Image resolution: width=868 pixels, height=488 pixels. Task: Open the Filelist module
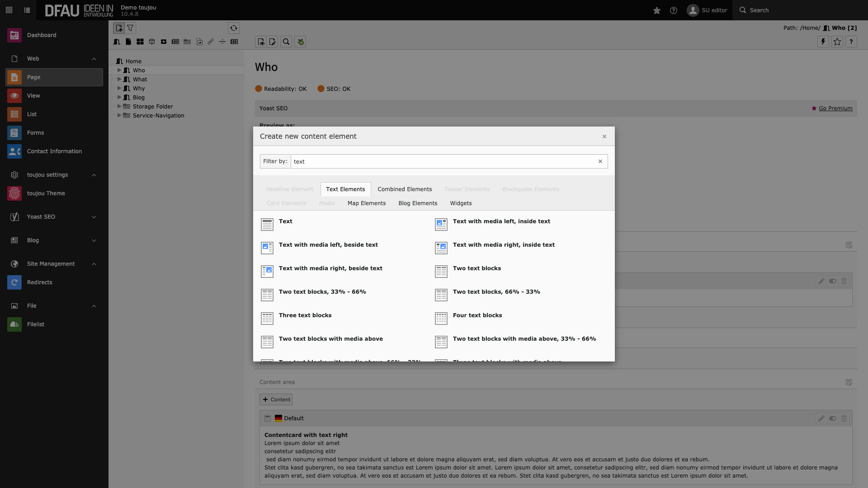coord(35,324)
